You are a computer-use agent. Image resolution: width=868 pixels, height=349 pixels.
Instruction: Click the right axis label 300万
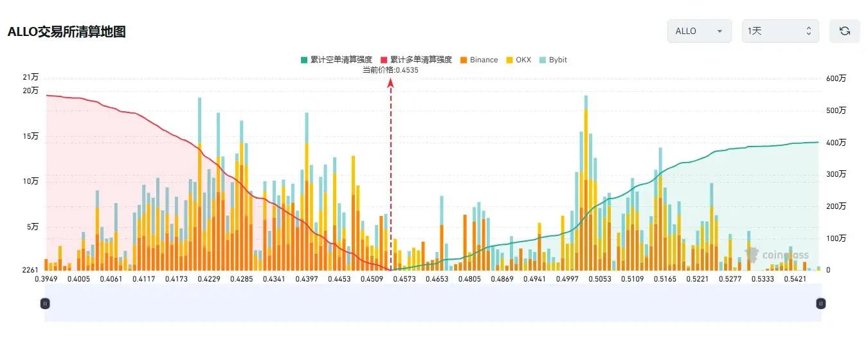click(836, 174)
